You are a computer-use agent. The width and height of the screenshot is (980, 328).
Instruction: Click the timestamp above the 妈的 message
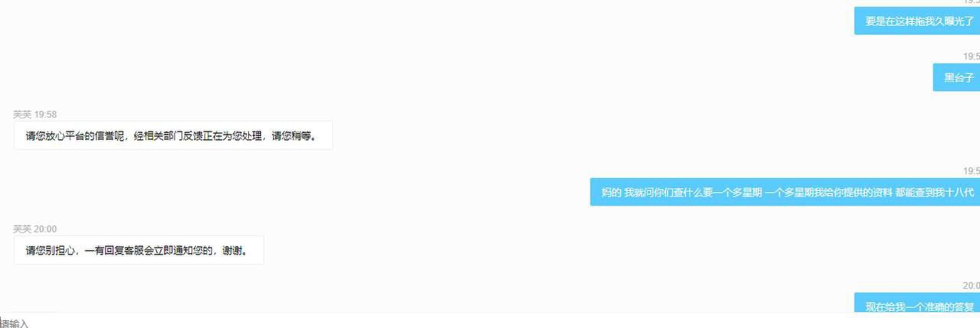972,171
